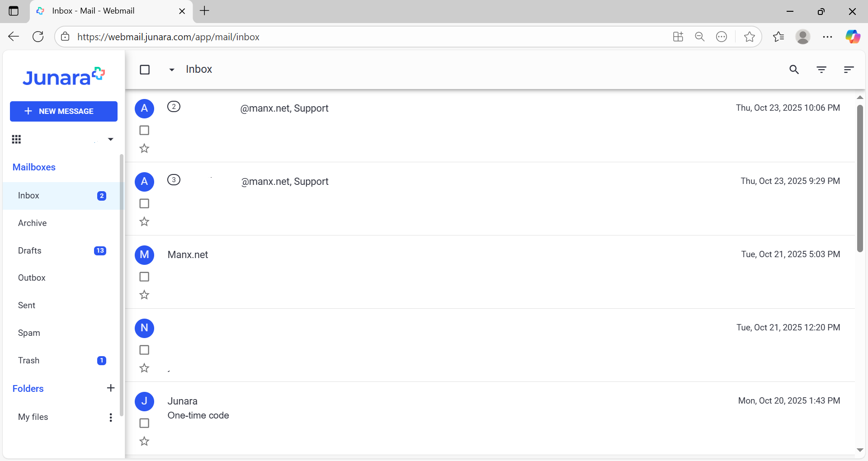Open the apps grid icon in sidebar
Screen dimensions: 868x461
coord(16,139)
